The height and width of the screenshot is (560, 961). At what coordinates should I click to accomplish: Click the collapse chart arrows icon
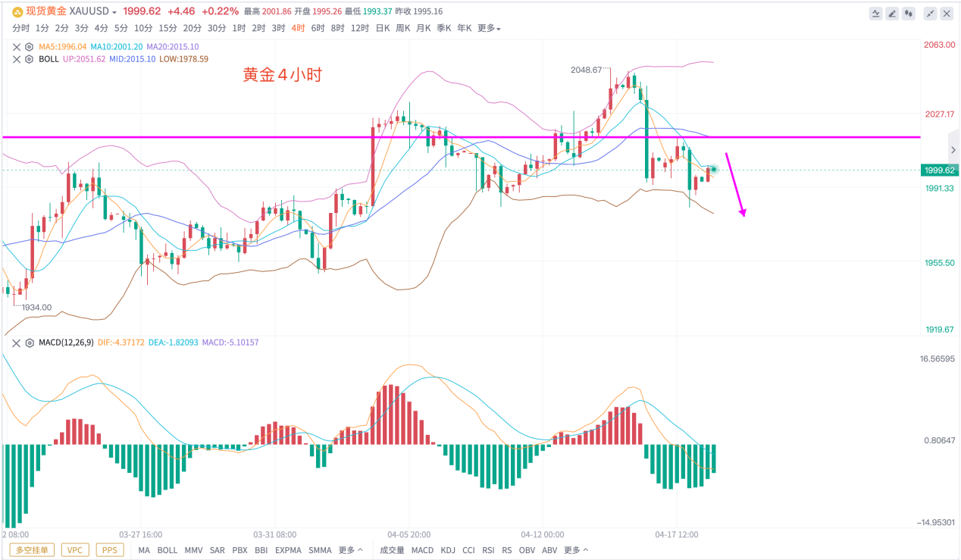tap(931, 13)
